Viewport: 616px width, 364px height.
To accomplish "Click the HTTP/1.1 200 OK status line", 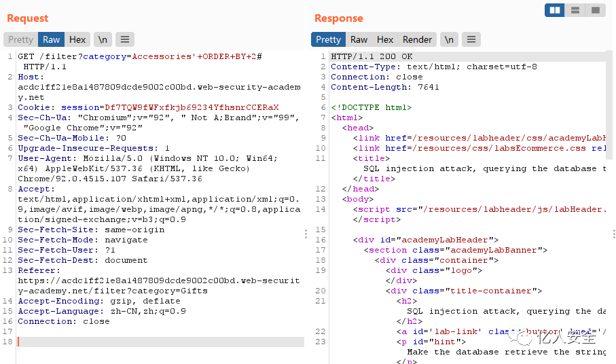I will tap(372, 56).
